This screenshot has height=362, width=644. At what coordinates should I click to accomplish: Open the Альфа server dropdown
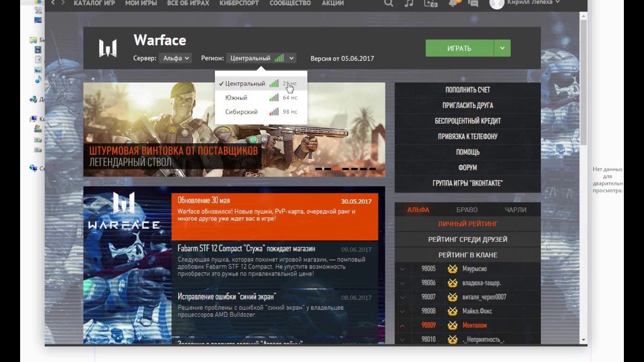point(175,58)
